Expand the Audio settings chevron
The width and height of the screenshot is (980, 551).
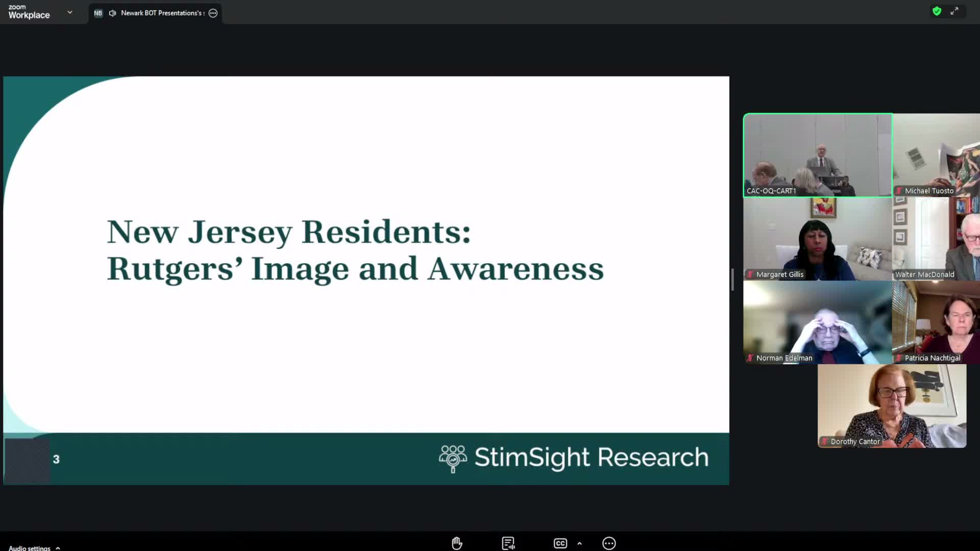57,547
